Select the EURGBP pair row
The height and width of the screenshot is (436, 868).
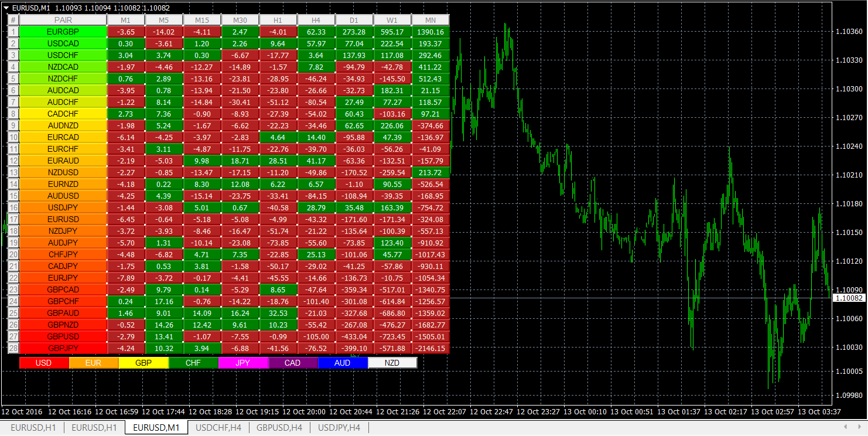pyautogui.click(x=63, y=32)
